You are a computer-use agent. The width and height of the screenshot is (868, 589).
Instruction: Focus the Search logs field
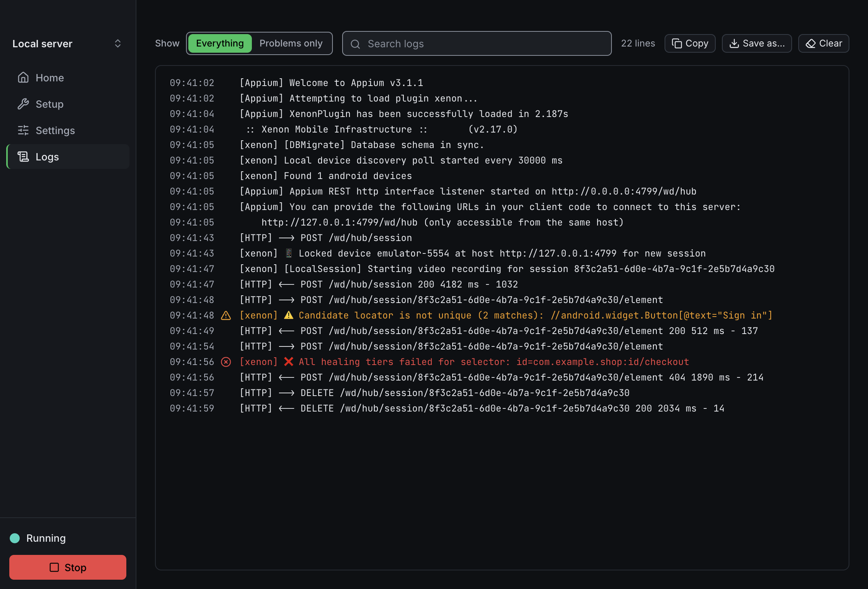point(477,43)
